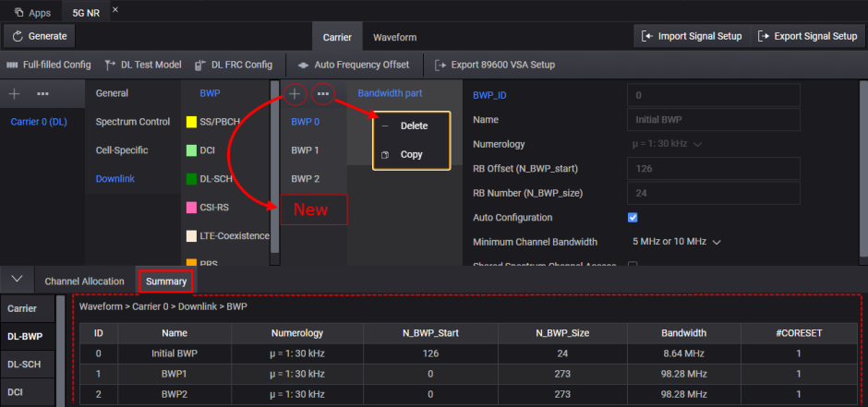Open the Numerology dropdown

[667, 144]
